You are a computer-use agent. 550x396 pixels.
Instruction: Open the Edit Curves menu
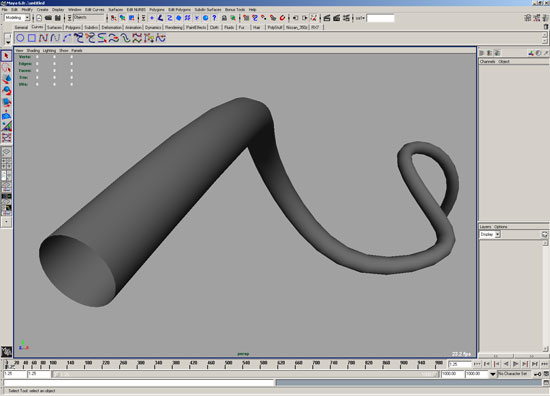(x=95, y=10)
